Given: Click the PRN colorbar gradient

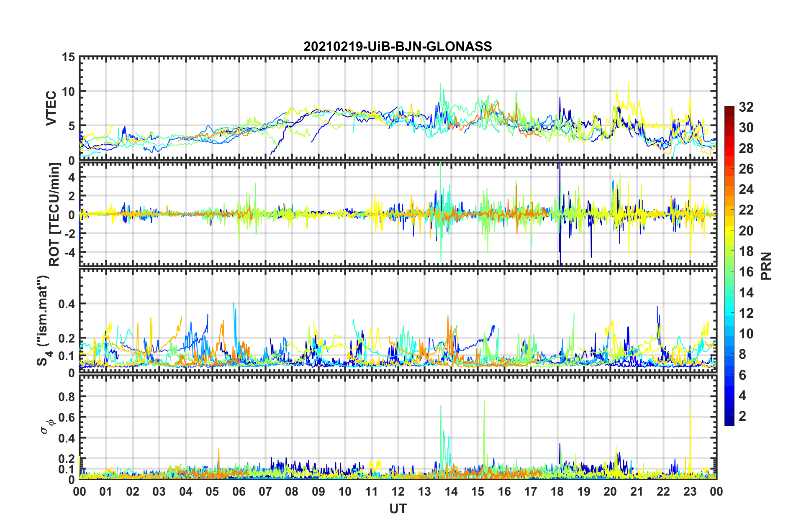Looking at the screenshot, I should pyautogui.click(x=729, y=266).
